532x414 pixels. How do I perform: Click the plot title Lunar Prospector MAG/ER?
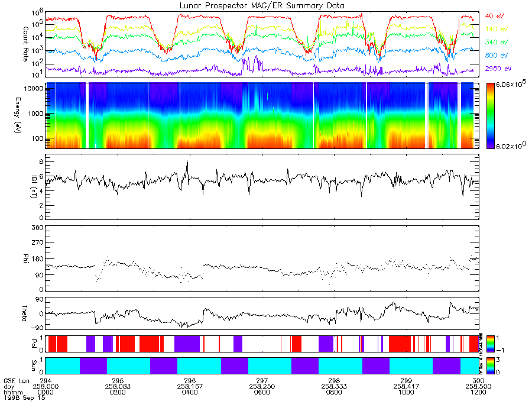262,6
